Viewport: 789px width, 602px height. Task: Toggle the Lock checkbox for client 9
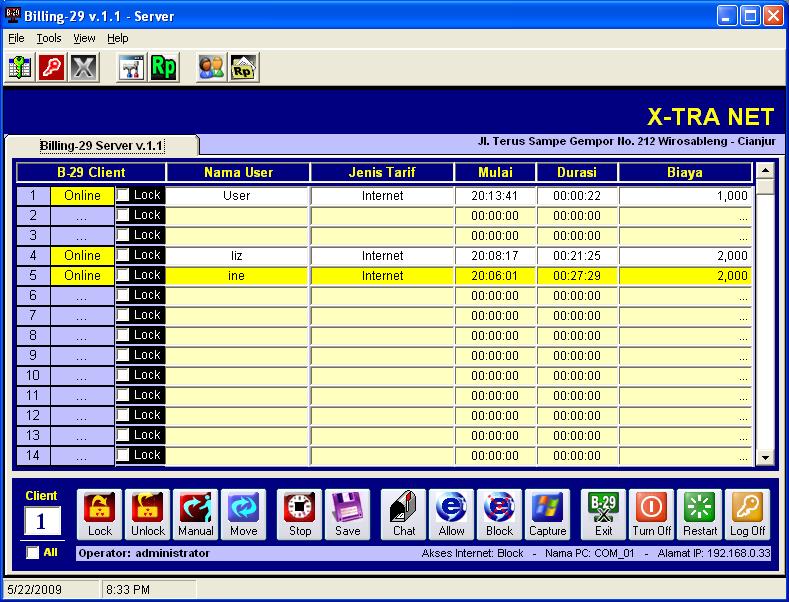123,355
